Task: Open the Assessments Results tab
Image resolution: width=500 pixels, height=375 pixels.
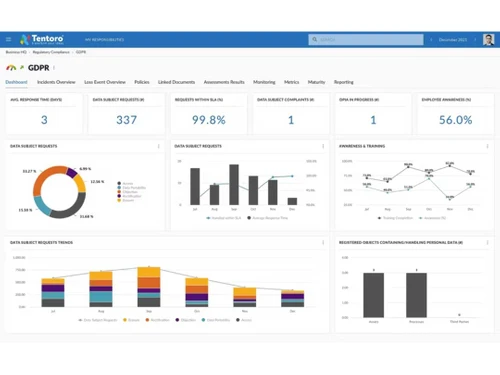Action: click(x=224, y=82)
